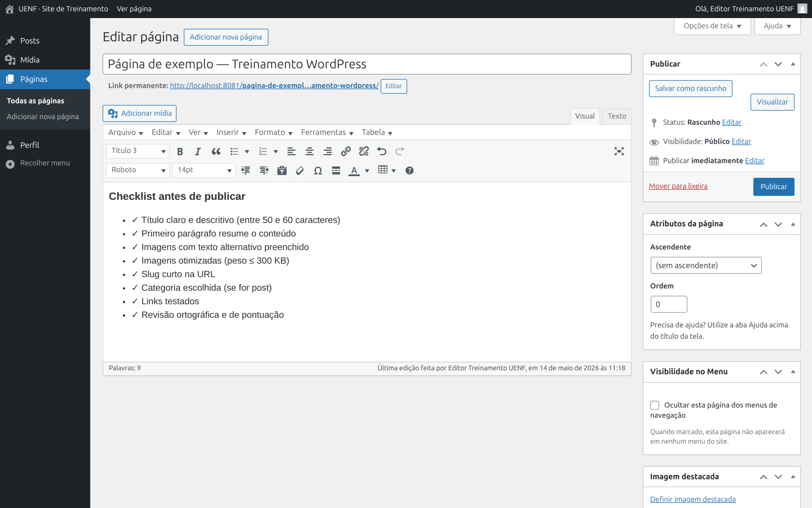This screenshot has height=508, width=812.
Task: Toggle the Visibilidade no Menu panel triangle
Action: [x=793, y=371]
